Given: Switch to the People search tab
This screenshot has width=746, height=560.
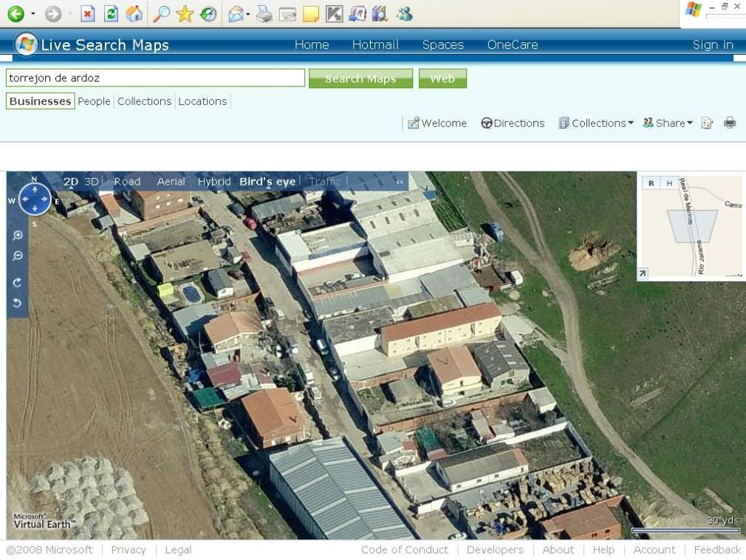Looking at the screenshot, I should coord(94,101).
